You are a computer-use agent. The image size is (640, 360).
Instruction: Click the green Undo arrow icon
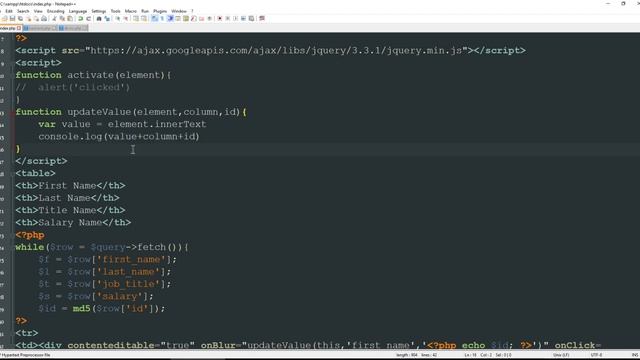[80, 18]
